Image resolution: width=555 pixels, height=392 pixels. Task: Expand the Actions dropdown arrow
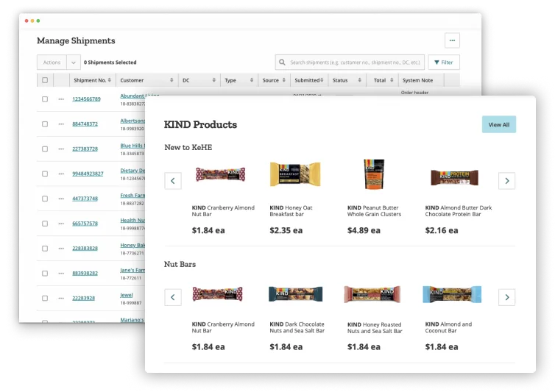[x=74, y=63]
